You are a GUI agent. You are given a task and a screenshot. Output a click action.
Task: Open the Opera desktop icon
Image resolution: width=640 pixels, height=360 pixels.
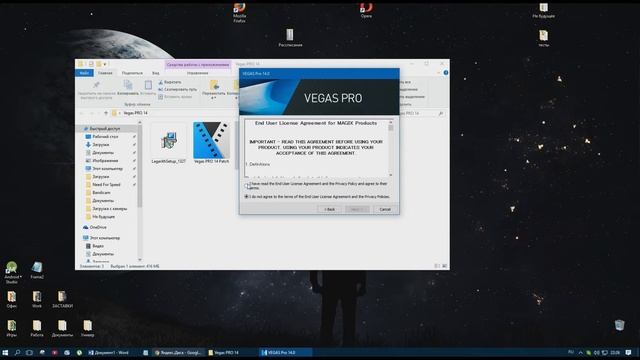click(x=366, y=10)
